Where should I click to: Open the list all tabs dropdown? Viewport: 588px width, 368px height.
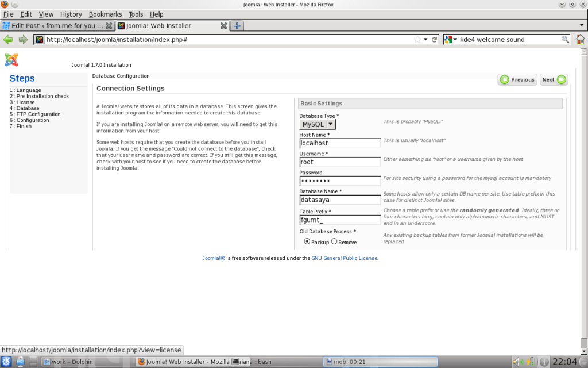click(582, 25)
